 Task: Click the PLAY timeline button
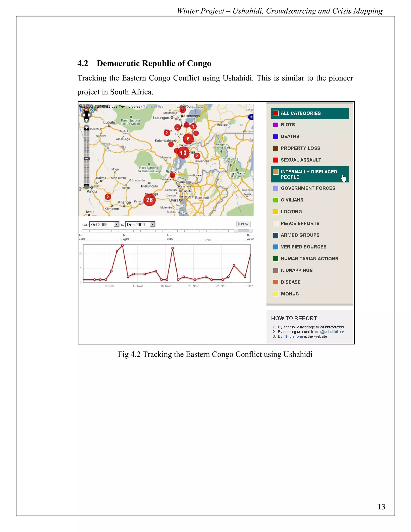click(x=243, y=224)
